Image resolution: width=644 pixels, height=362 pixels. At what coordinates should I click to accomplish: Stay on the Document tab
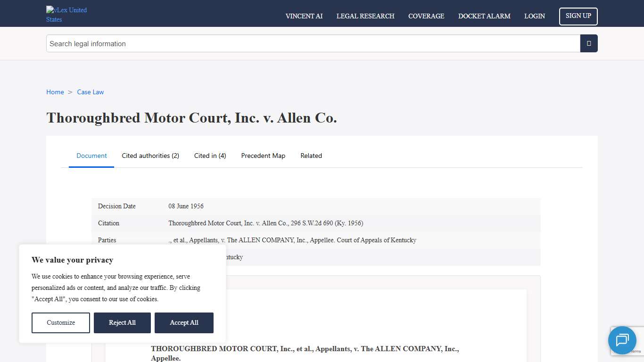91,156
